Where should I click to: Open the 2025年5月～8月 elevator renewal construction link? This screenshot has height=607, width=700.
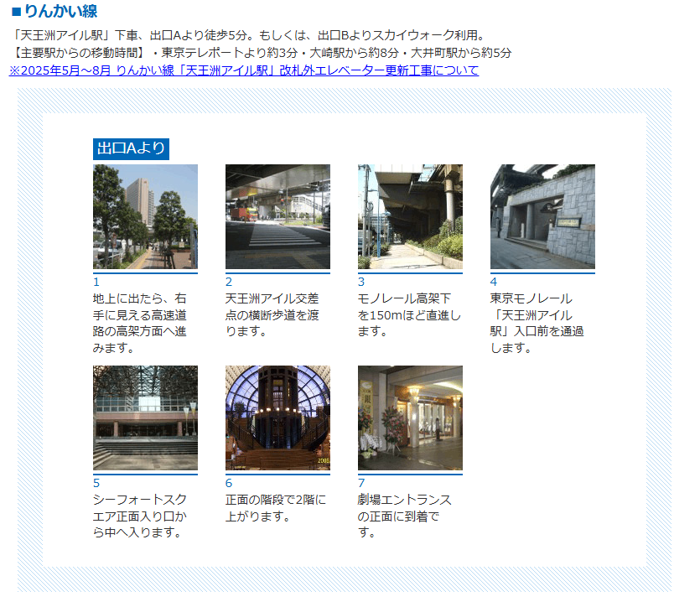[x=244, y=70]
